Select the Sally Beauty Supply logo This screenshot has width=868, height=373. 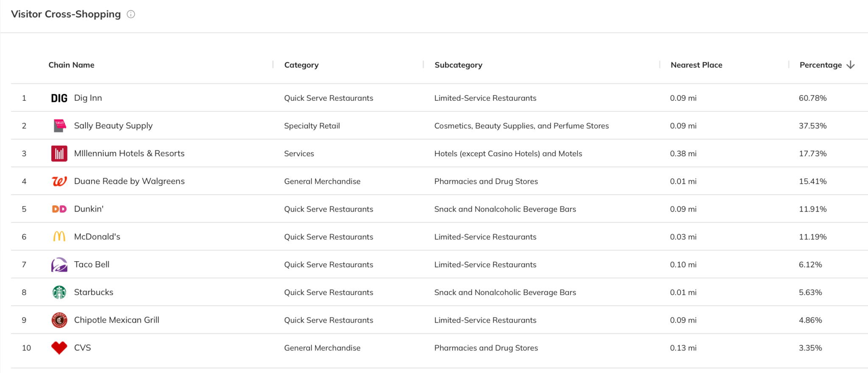tap(59, 125)
